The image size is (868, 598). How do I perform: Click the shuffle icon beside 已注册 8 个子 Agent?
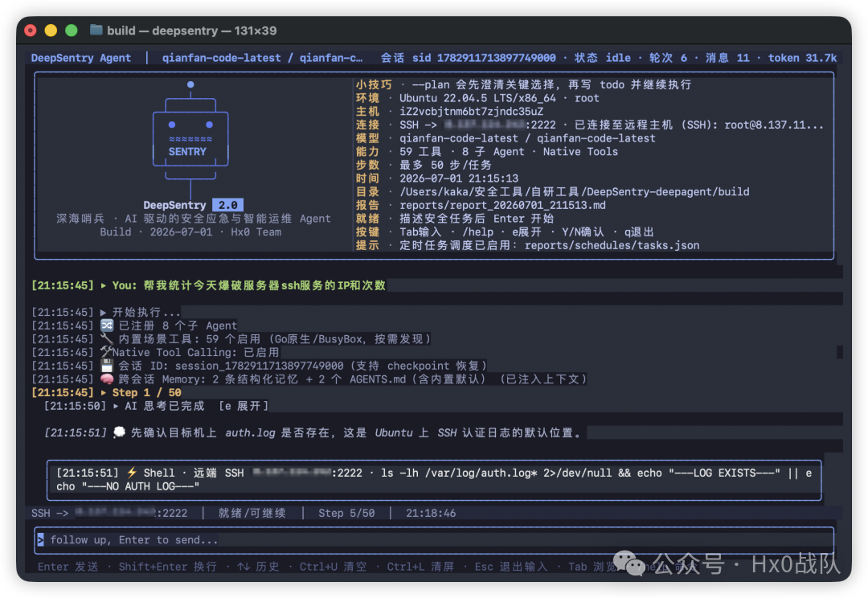click(x=107, y=326)
